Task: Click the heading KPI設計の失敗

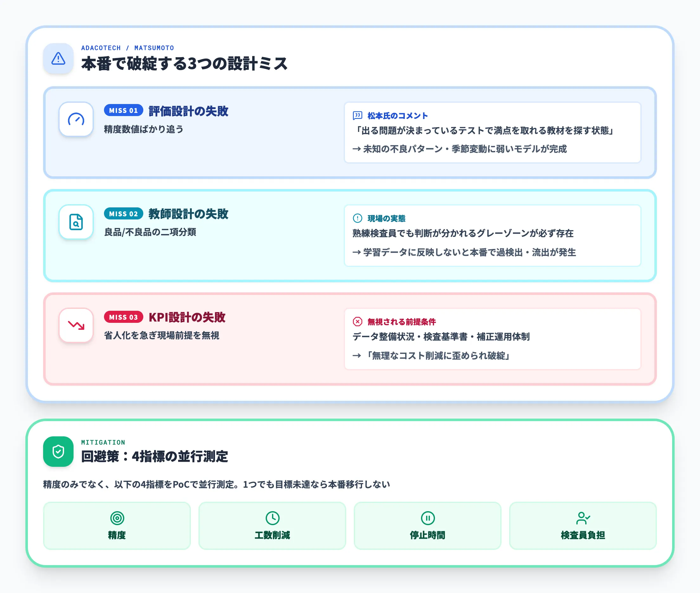Action: coord(187,317)
